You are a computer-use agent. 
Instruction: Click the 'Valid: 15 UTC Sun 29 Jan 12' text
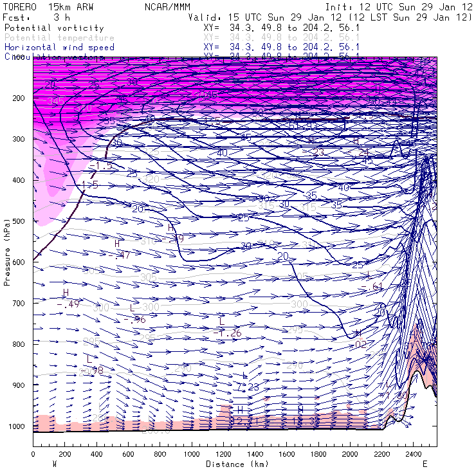coord(265,17)
